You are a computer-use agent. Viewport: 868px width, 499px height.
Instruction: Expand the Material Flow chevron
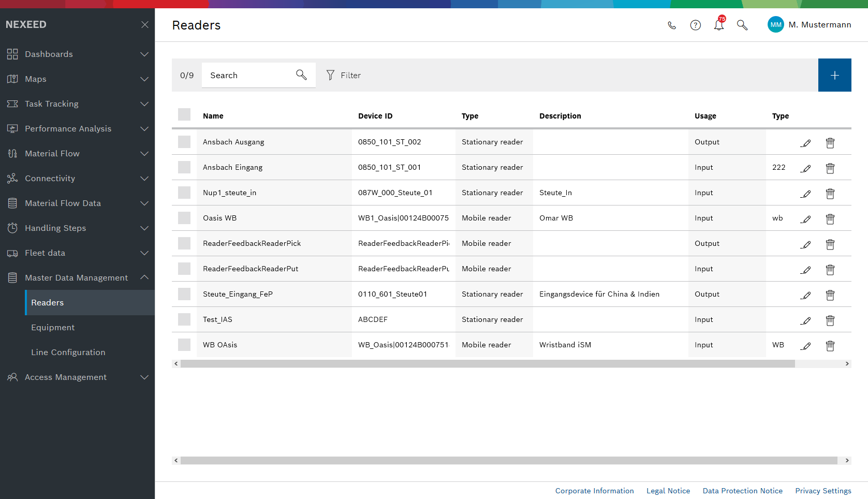pos(144,154)
